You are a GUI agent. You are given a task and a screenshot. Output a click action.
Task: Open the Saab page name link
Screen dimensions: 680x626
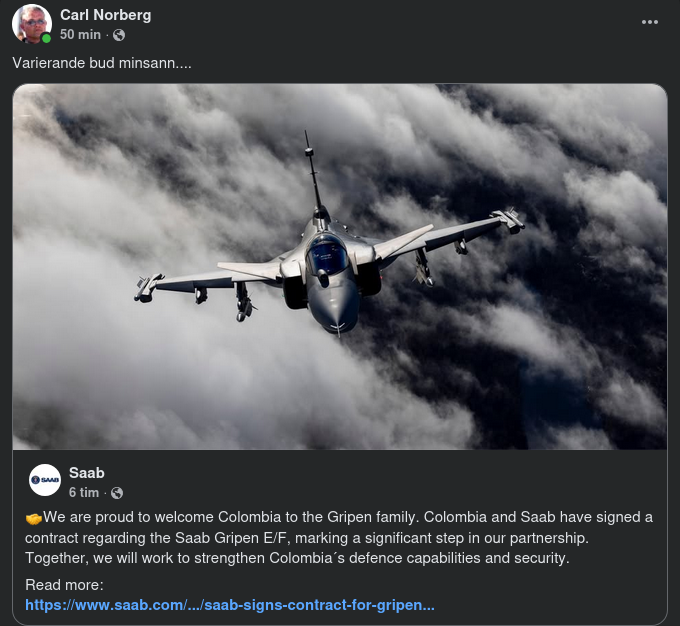click(87, 472)
